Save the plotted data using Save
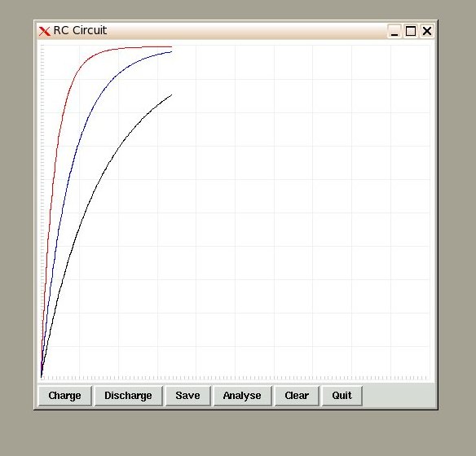 187,396
